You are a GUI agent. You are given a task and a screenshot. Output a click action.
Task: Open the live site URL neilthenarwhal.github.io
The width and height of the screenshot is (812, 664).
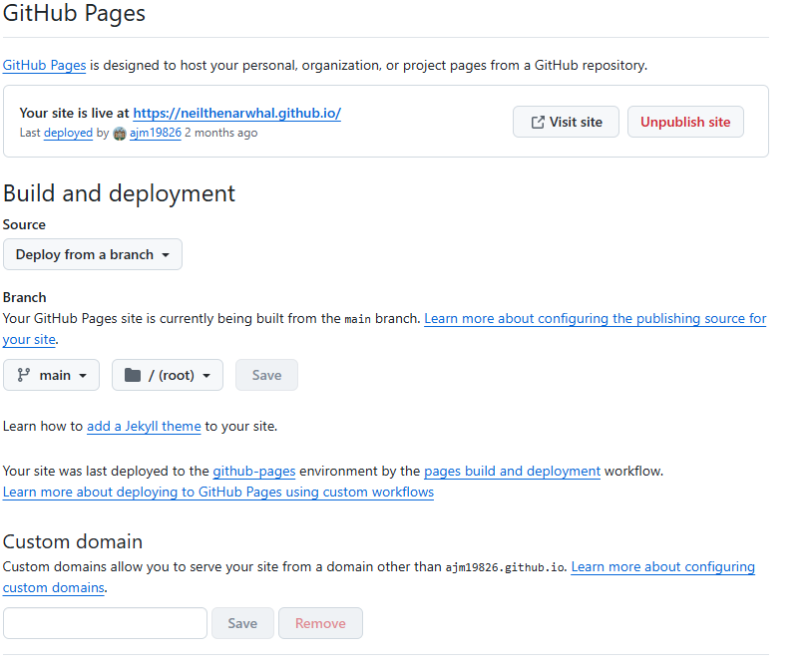[x=236, y=113]
